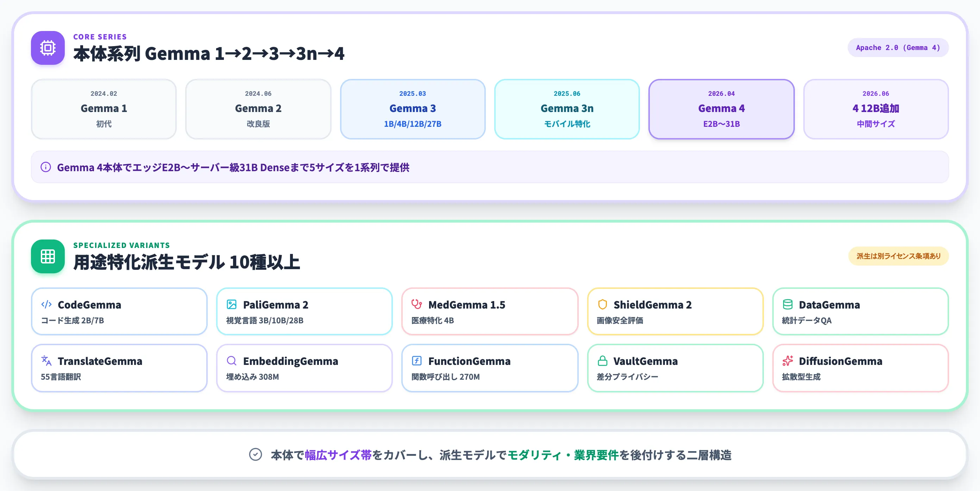Click the 2026.06 date label
This screenshot has height=491, width=980.
(x=876, y=94)
